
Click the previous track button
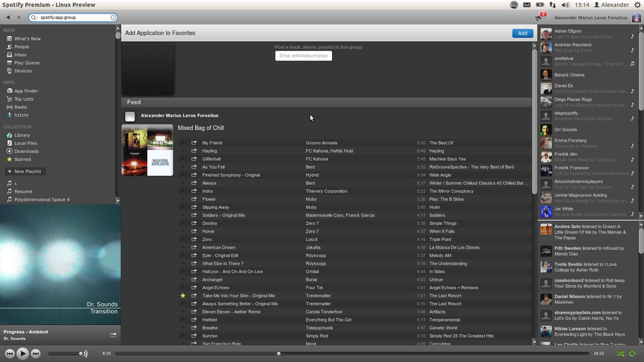(x=10, y=354)
